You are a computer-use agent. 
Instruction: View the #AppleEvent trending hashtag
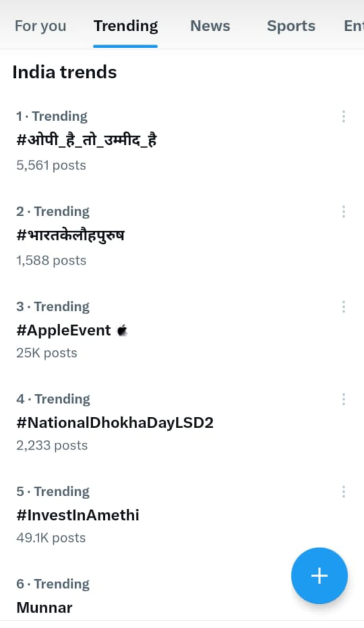point(64,330)
